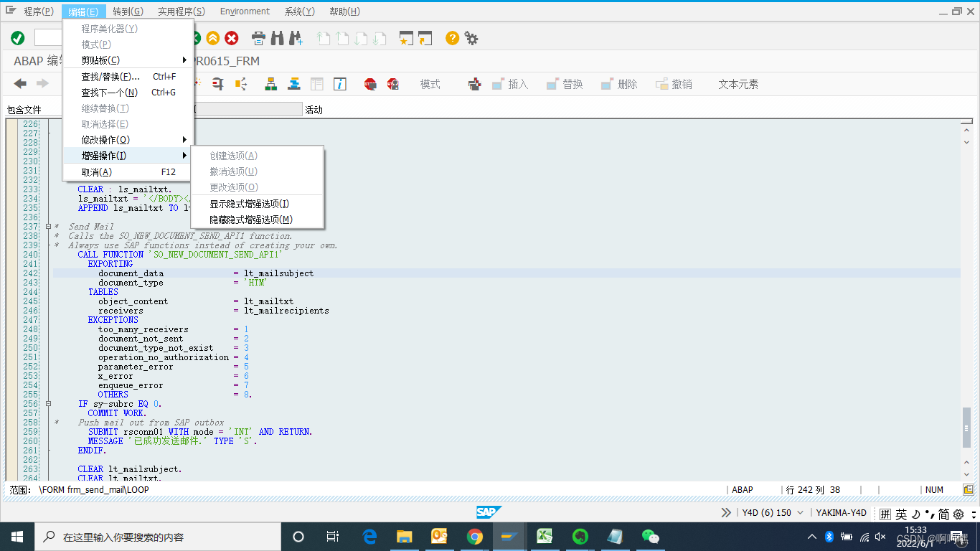
Task: Open Chrome from the taskbar
Action: [475, 537]
